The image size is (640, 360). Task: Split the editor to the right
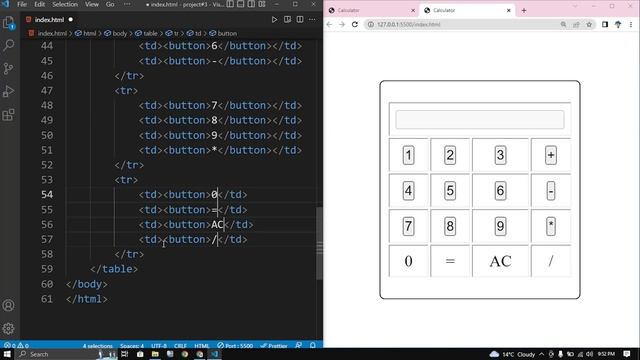[x=300, y=20]
